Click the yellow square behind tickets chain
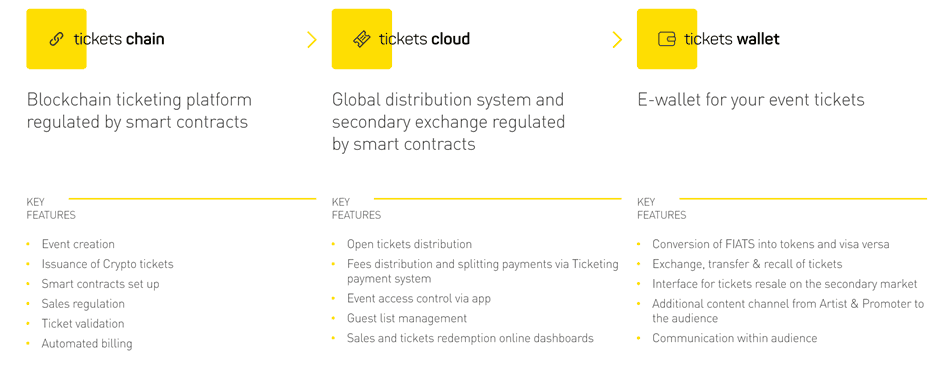Screen dimensions: 940x383 [x=56, y=39]
